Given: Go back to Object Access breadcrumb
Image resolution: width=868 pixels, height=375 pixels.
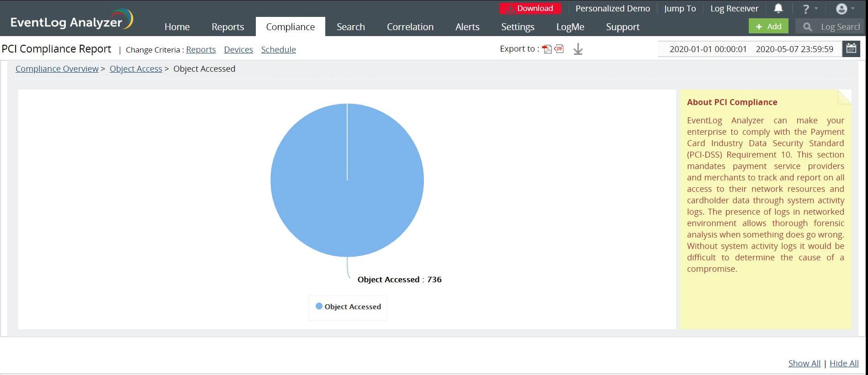Looking at the screenshot, I should pyautogui.click(x=136, y=69).
